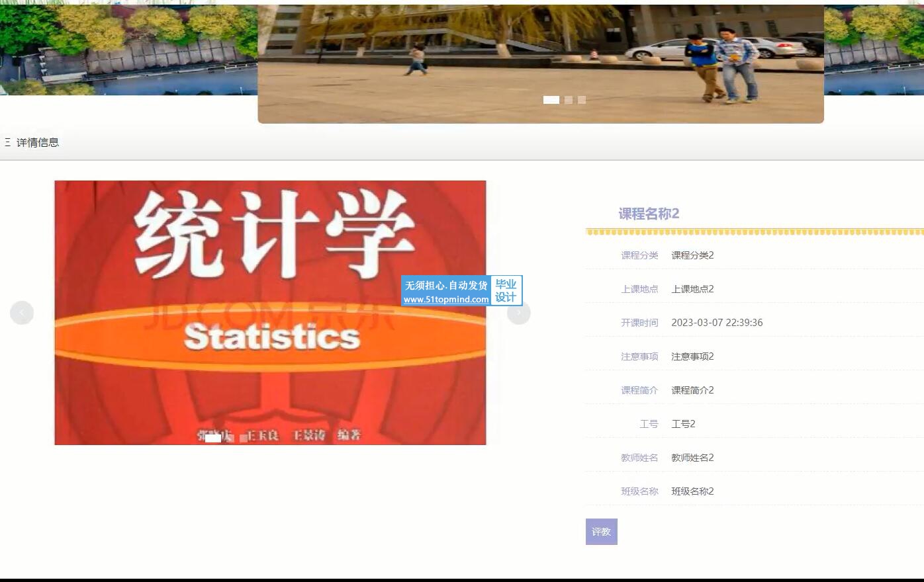The width and height of the screenshot is (924, 582).
Task: Click the 课程分类 field label
Action: [639, 255]
